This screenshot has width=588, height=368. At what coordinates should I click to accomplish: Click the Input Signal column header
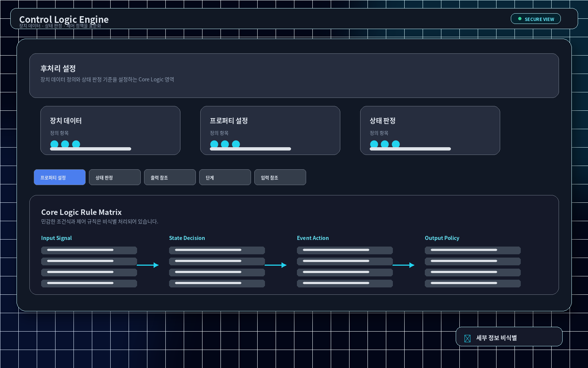56,238
